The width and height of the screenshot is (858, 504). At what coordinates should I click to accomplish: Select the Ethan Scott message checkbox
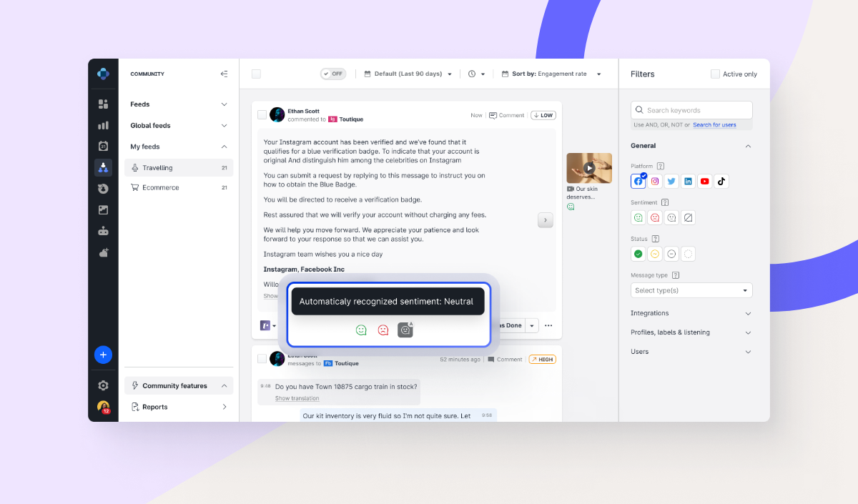coord(262,359)
